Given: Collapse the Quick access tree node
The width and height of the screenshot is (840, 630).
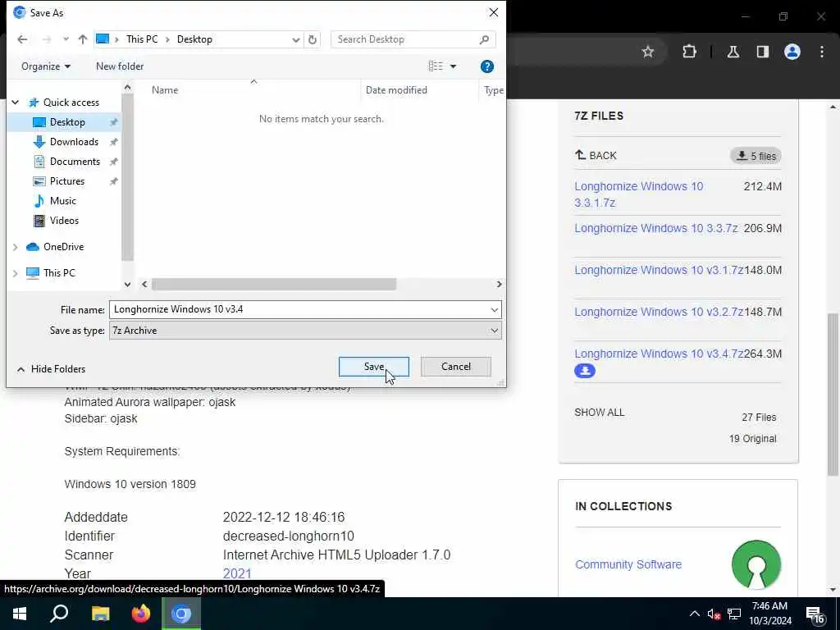Looking at the screenshot, I should [x=16, y=103].
